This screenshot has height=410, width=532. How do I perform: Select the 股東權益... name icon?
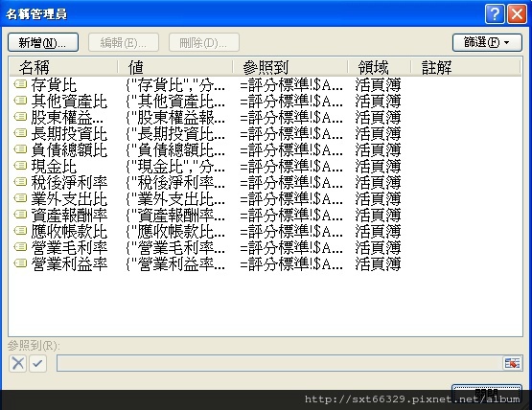pyautogui.click(x=20, y=117)
